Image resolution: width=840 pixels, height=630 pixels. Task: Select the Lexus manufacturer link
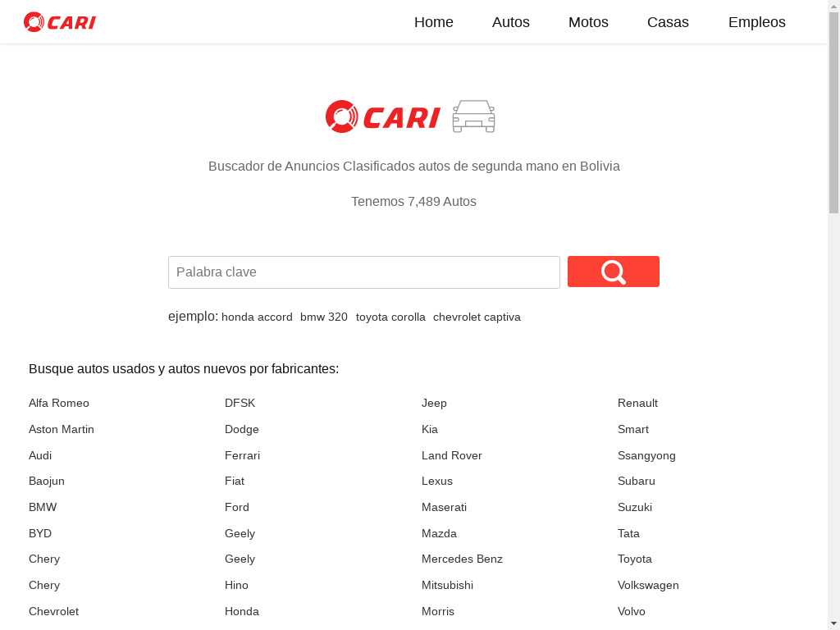point(436,481)
